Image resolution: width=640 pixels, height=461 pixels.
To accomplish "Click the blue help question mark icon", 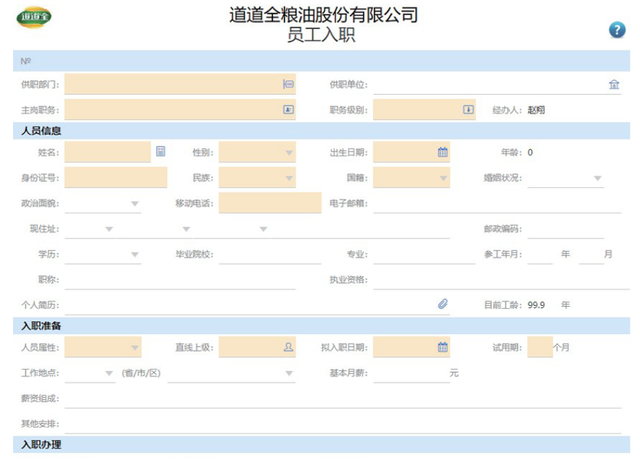I will pos(617,30).
